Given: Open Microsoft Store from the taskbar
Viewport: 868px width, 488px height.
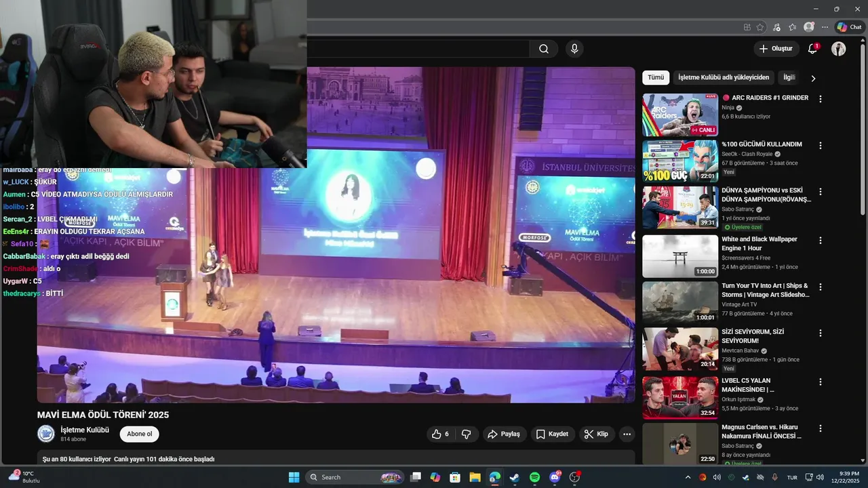Looking at the screenshot, I should point(455,477).
